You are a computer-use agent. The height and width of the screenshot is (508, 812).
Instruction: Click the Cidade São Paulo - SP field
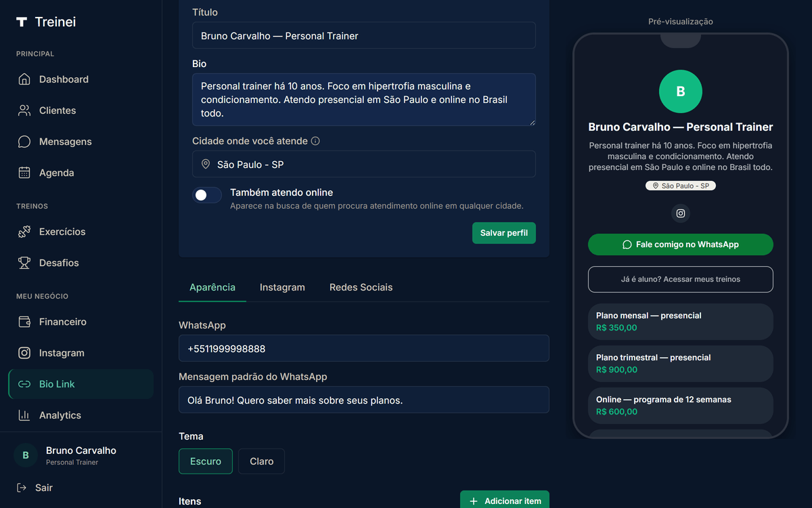[x=364, y=164]
